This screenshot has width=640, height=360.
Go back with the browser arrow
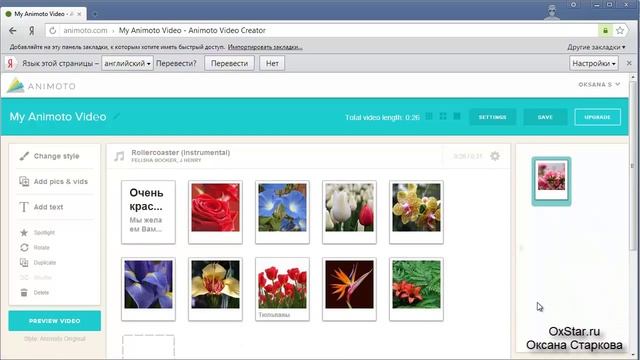click(13, 31)
